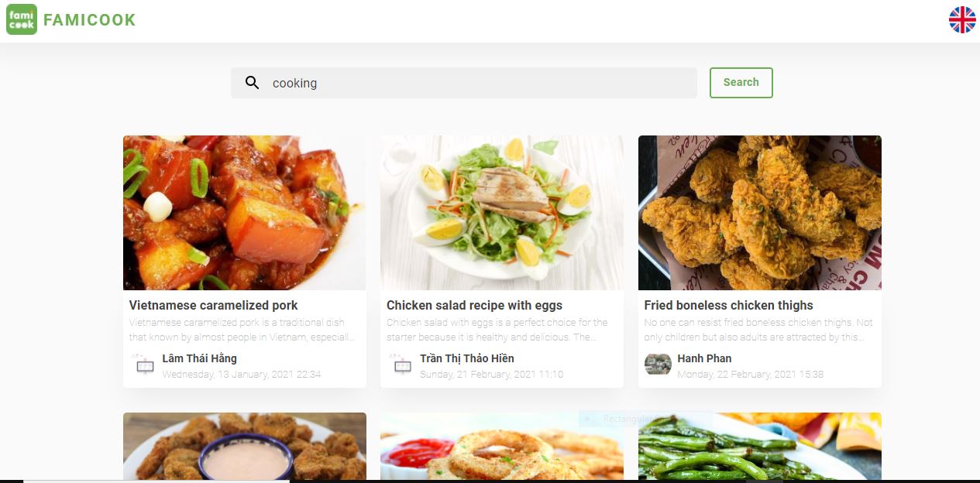Click the fried chicken thighs photo

click(x=759, y=213)
